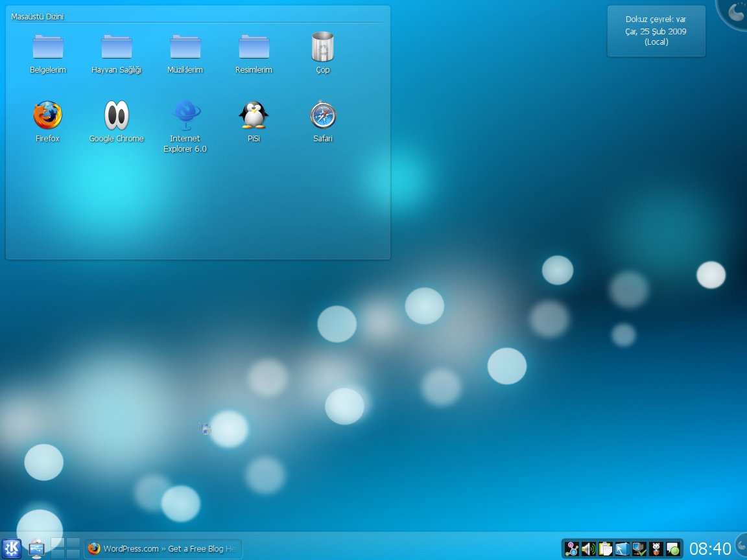Open the KDE application launcher menu

point(12,548)
